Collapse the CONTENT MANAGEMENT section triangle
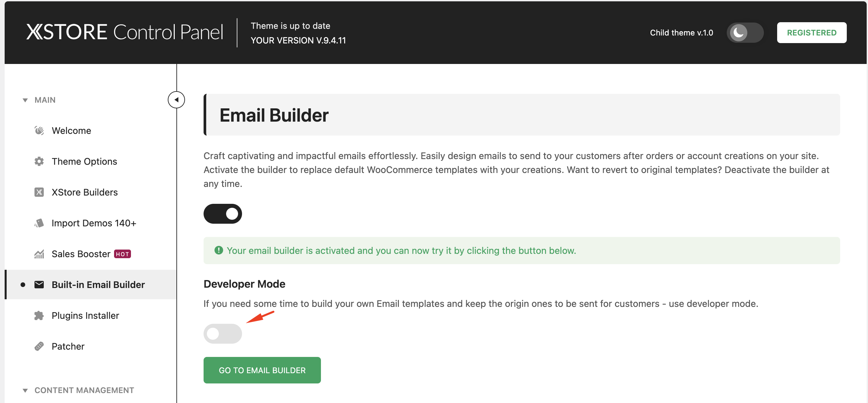Screen dimensions: 868x403 tap(25, 390)
